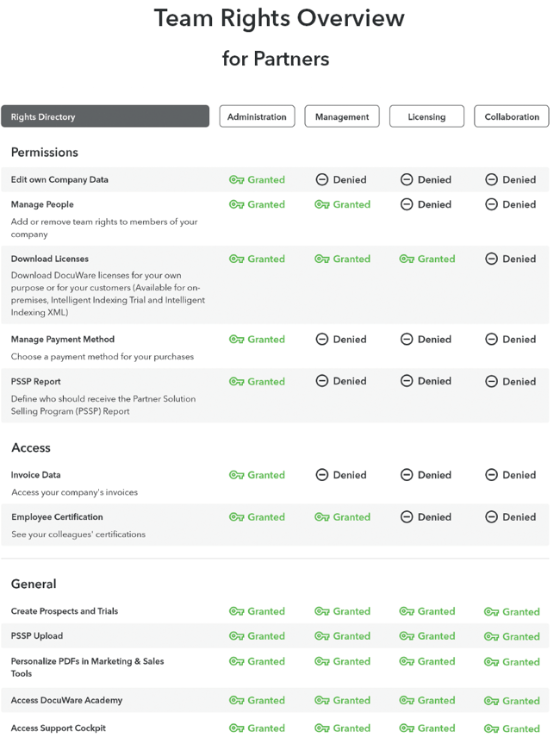Click the Administration Granted key icon for Invoice Data
560x750 pixels.
[x=236, y=475]
